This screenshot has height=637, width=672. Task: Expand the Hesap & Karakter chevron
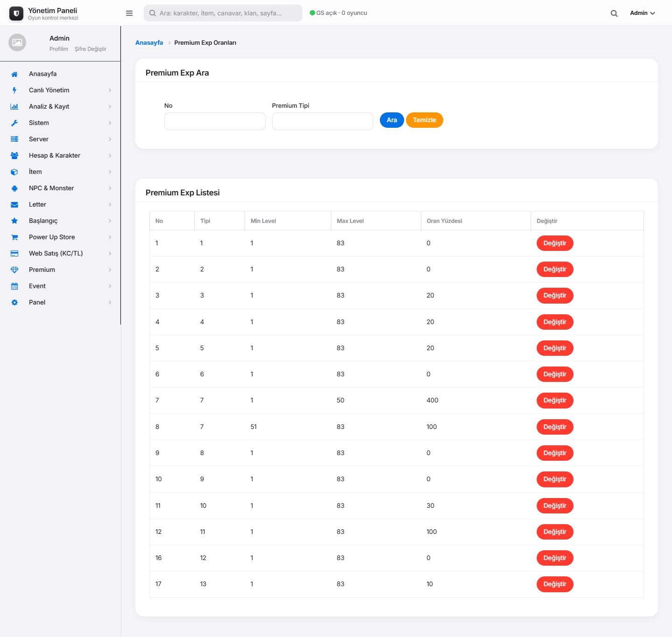coord(110,156)
